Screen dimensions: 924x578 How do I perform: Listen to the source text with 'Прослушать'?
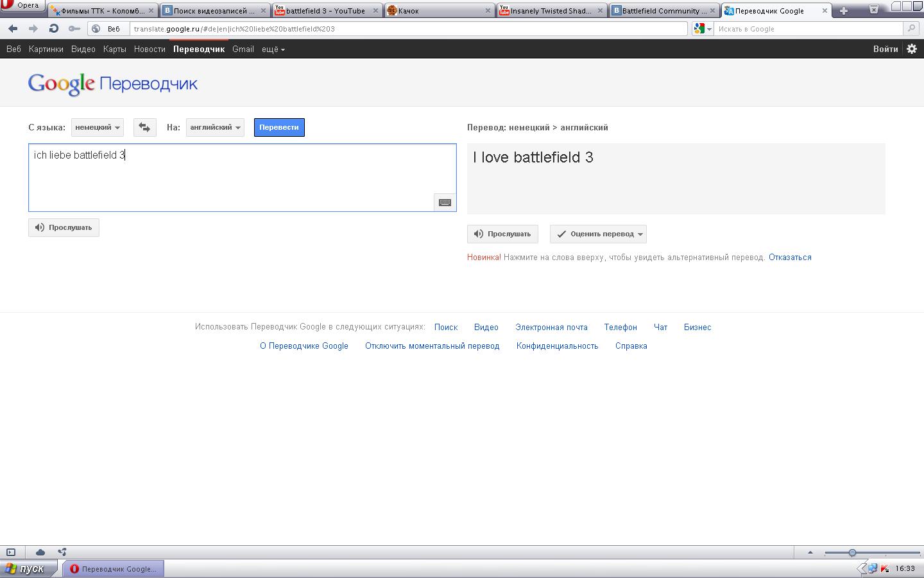click(x=64, y=227)
